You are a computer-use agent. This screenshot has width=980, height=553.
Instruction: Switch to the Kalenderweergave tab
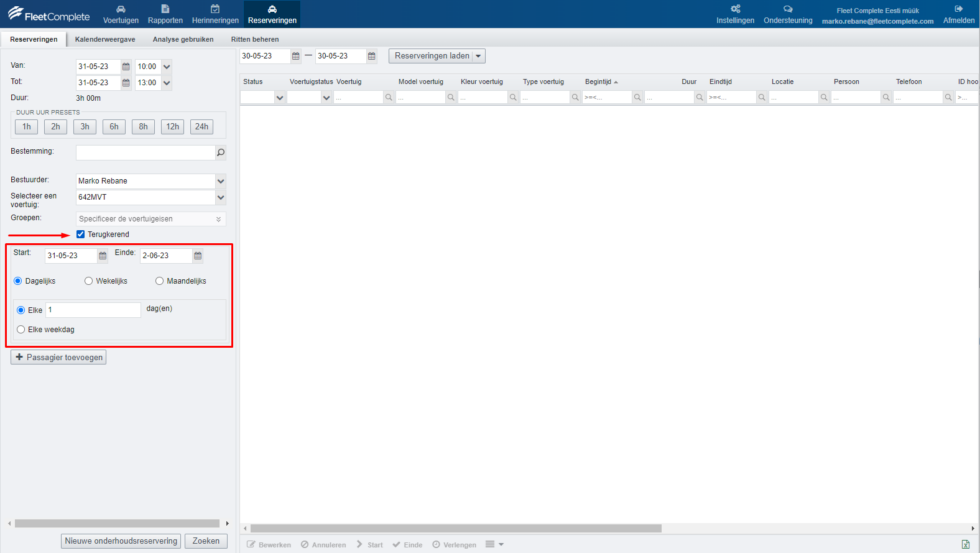pyautogui.click(x=105, y=39)
